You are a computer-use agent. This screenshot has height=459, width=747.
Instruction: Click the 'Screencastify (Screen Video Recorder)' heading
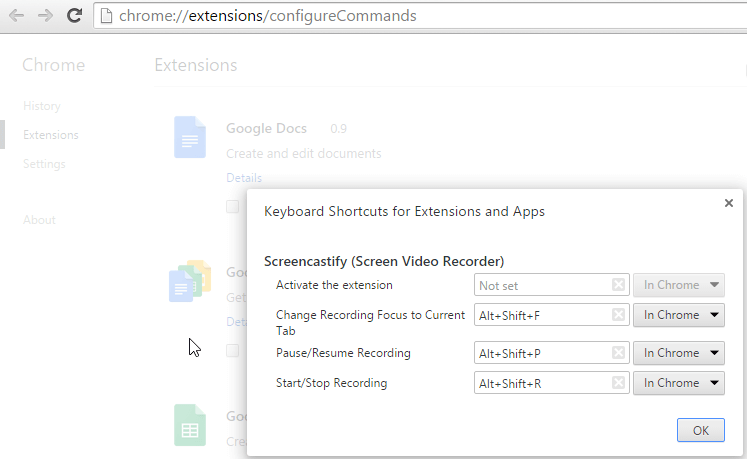pos(384,261)
